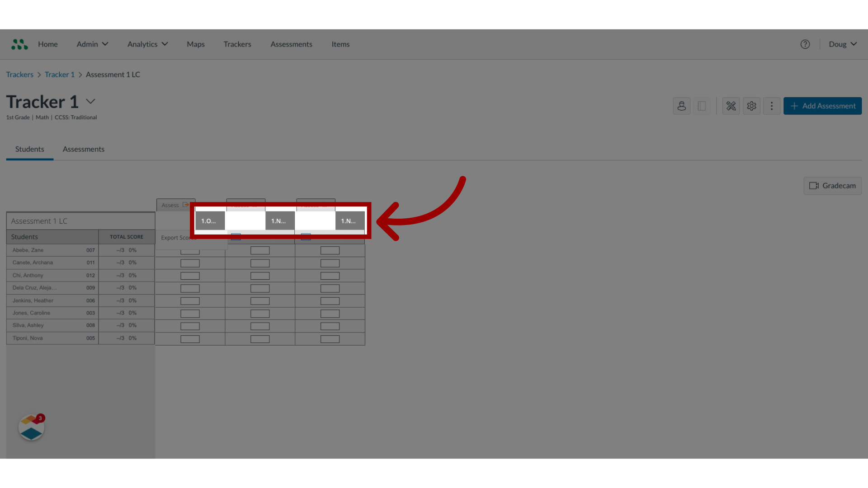
Task: Click the three-dot overflow menu icon
Action: (x=771, y=105)
